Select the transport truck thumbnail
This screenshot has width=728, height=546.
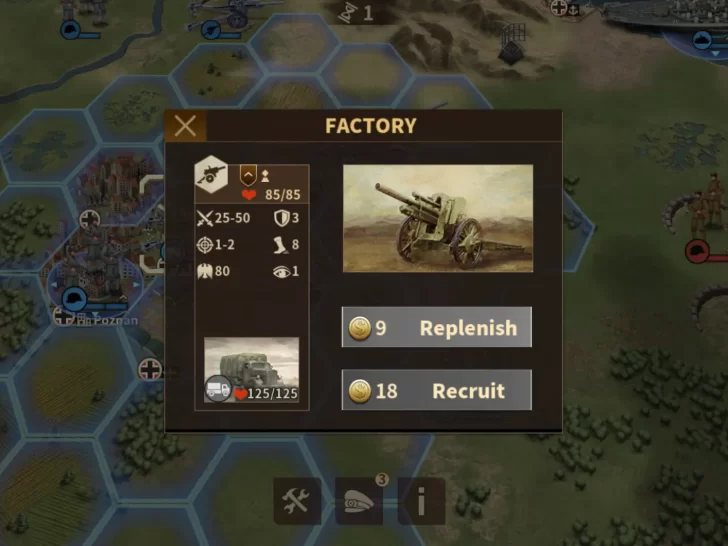click(x=252, y=370)
